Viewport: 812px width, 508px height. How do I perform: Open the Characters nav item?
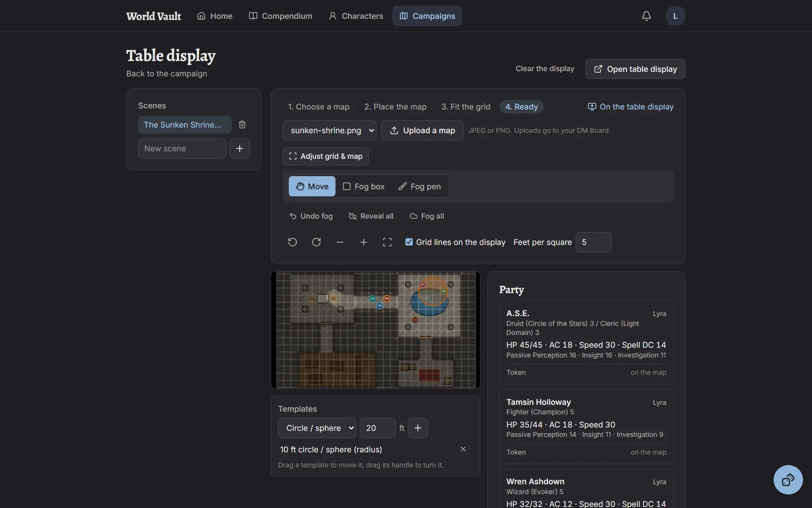(356, 16)
